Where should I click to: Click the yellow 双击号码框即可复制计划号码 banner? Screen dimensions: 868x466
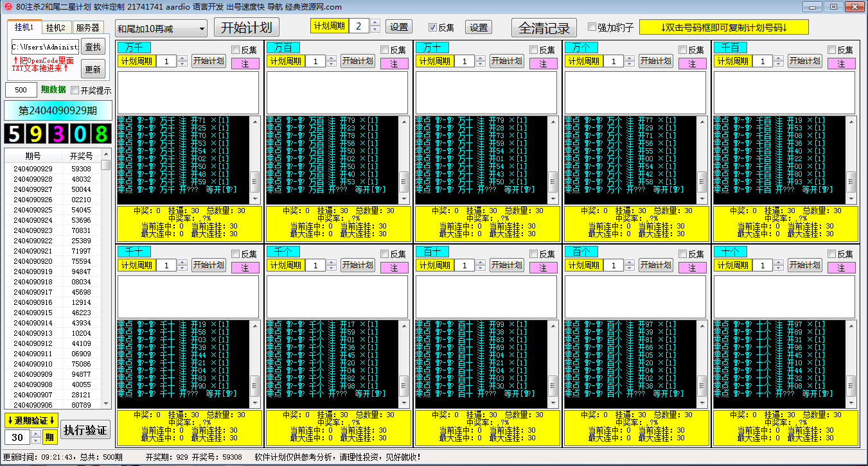723,28
